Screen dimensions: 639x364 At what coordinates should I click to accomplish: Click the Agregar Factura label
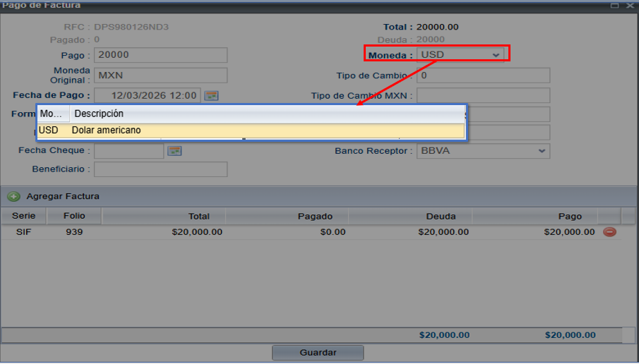click(63, 196)
